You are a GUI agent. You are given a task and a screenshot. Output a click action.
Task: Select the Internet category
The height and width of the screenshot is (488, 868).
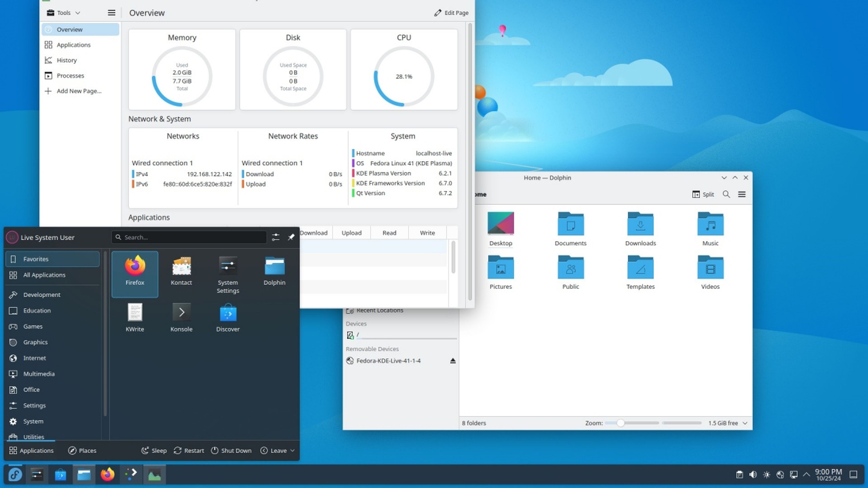[53, 358]
